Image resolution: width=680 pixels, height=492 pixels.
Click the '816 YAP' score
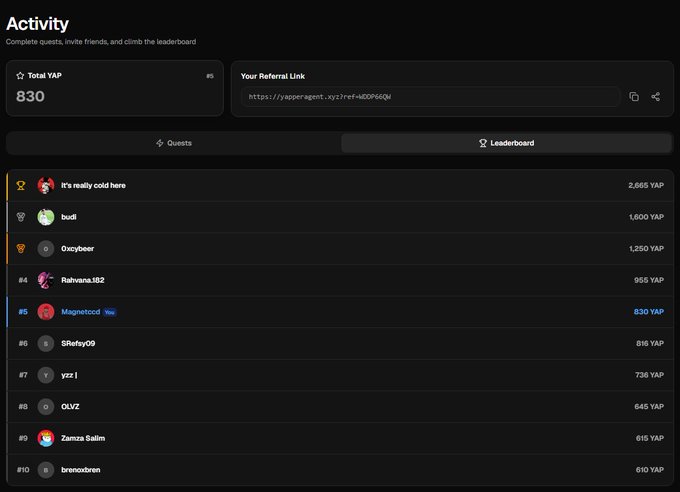click(x=650, y=343)
